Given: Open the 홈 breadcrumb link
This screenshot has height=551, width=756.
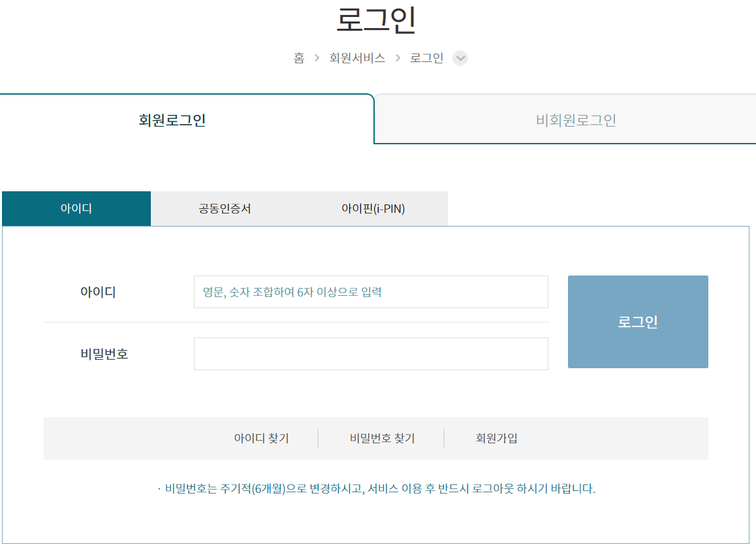Looking at the screenshot, I should click(x=299, y=58).
